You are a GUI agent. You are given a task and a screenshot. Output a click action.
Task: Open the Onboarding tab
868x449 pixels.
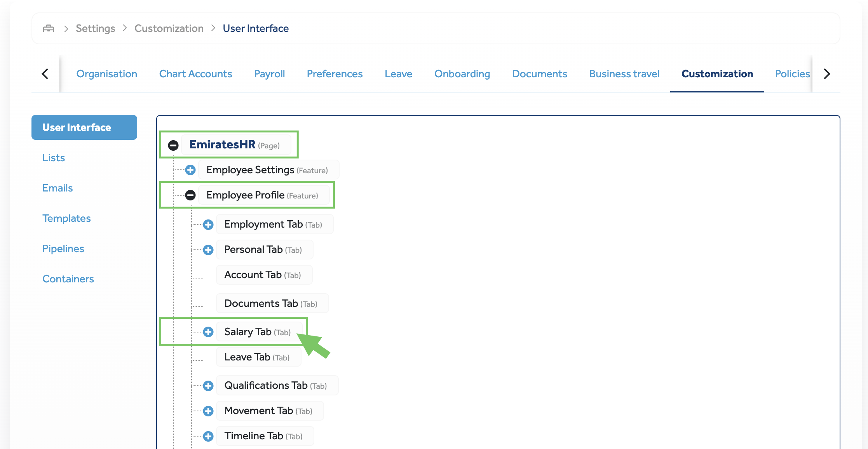coord(462,74)
